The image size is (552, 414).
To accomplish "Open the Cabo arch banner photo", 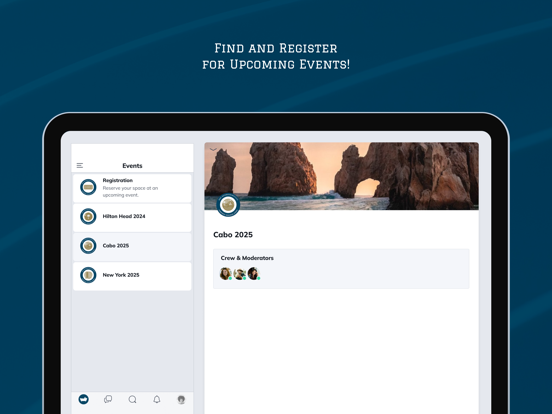I will 341,176.
